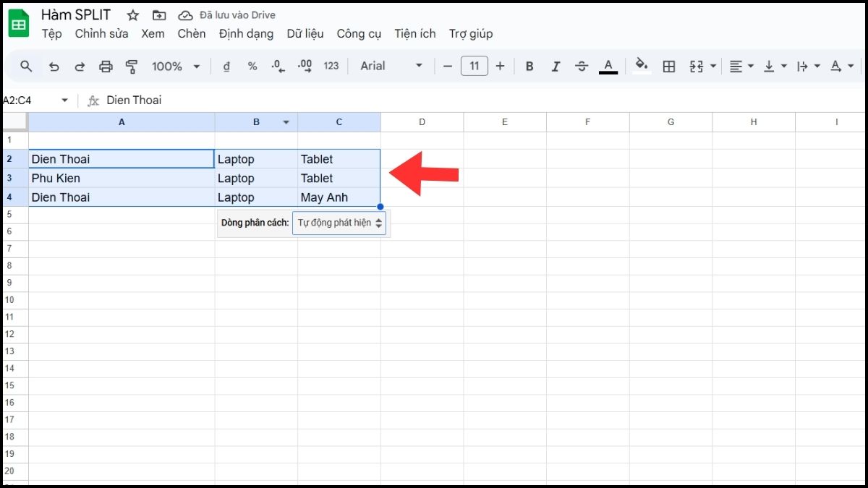This screenshot has width=868, height=488.
Task: Open the text color picker
Action: click(608, 66)
